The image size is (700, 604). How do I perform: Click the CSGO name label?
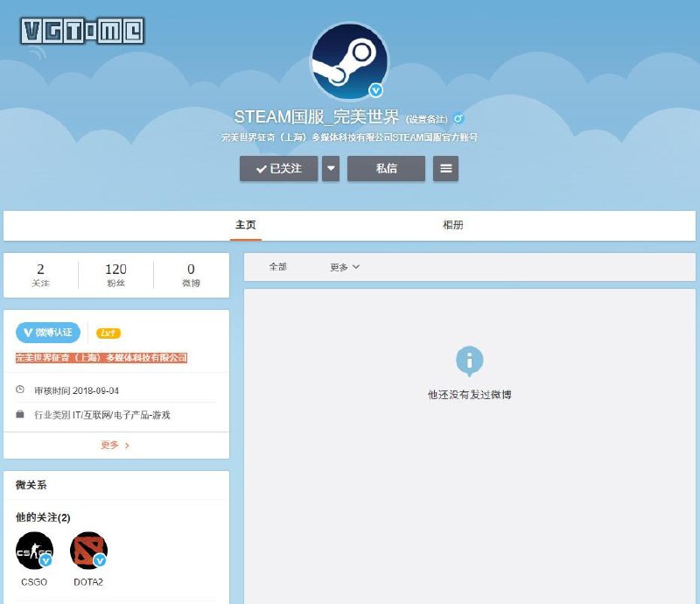pyautogui.click(x=34, y=582)
